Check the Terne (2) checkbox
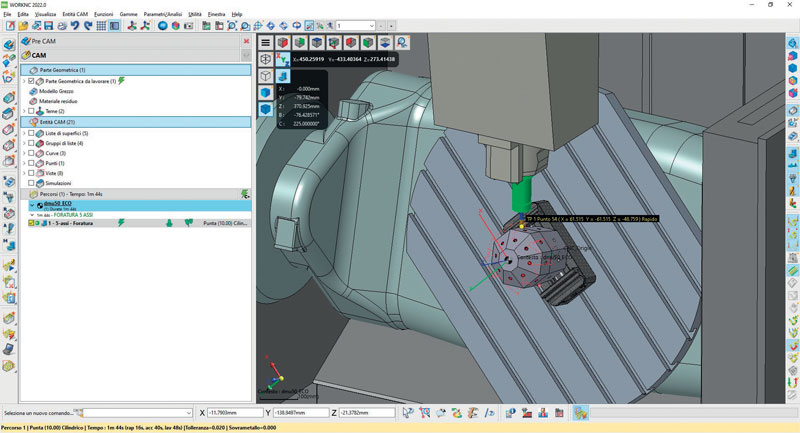 31,111
